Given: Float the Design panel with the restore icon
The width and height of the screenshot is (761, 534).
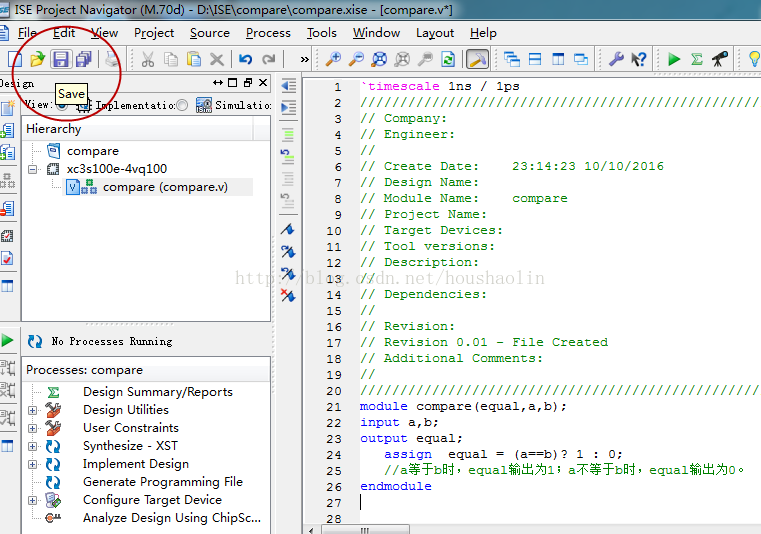Looking at the screenshot, I should (x=248, y=83).
